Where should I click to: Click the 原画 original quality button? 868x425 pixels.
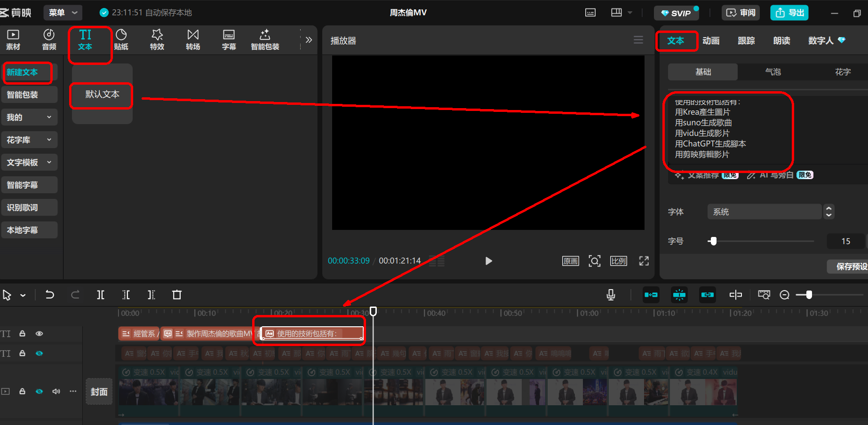(x=571, y=261)
